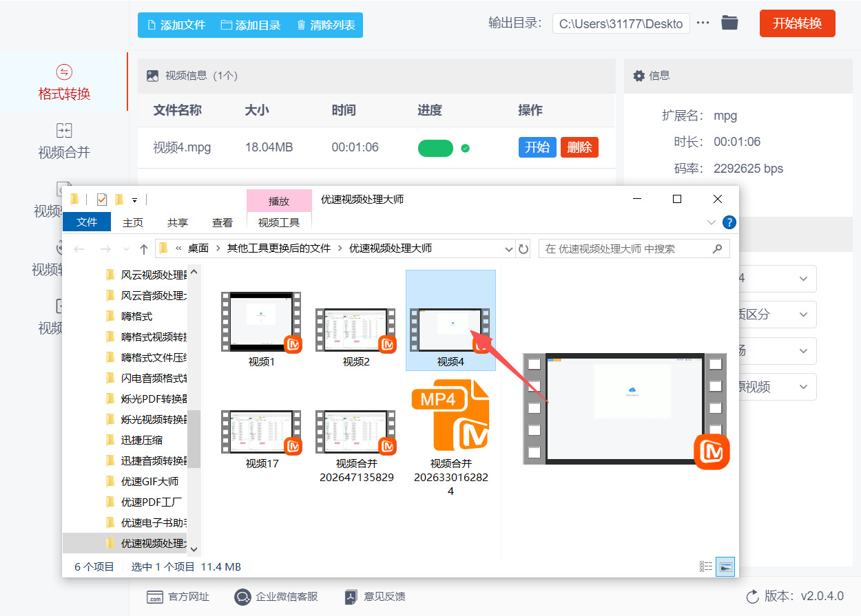Open the 质区分 dropdown in right panel
861x616 pixels.
(777, 315)
